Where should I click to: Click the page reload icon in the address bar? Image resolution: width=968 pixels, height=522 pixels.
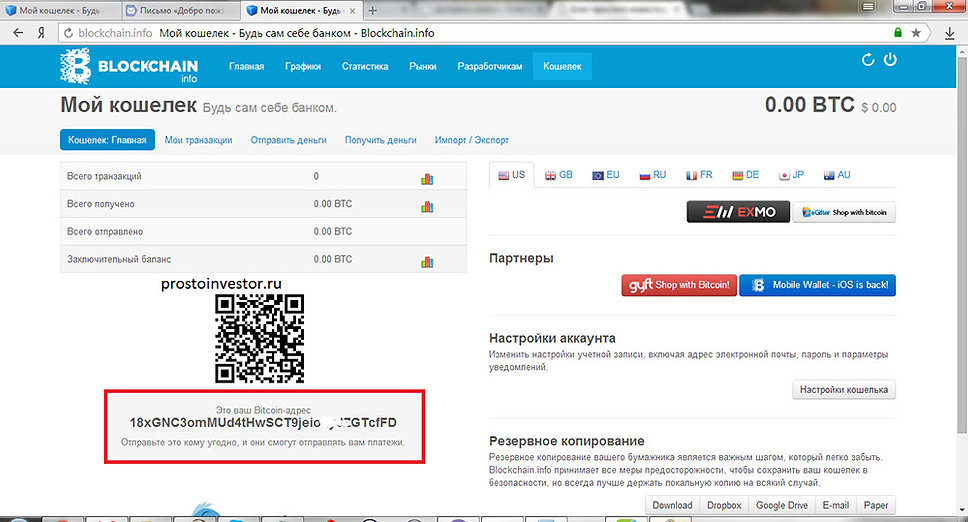point(69,33)
